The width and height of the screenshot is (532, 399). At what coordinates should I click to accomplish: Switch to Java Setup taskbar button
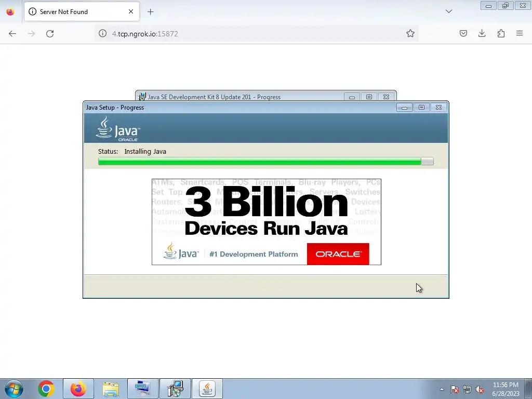click(x=207, y=389)
